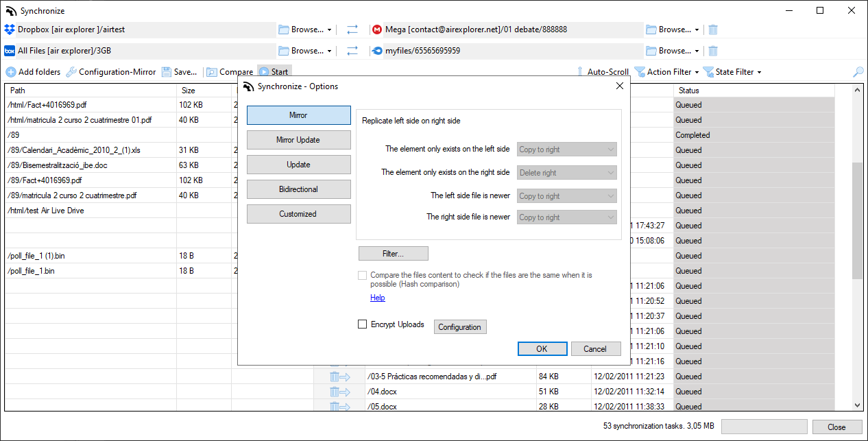This screenshot has width=868, height=441.
Task: Click the Dropbox account icon
Action: (x=10, y=29)
